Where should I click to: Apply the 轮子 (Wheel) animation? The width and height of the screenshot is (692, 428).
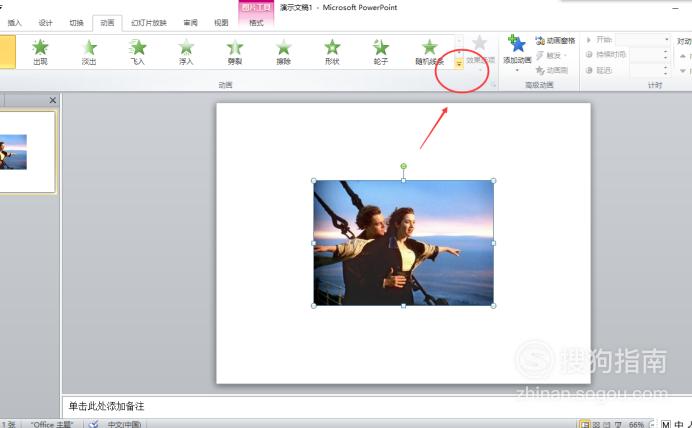pos(380,52)
